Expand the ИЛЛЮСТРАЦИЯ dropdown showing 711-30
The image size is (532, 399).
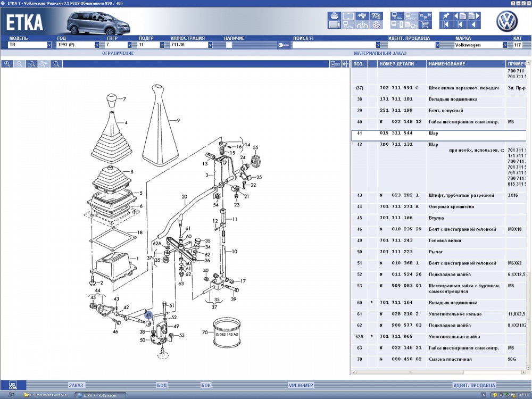[x=210, y=45]
